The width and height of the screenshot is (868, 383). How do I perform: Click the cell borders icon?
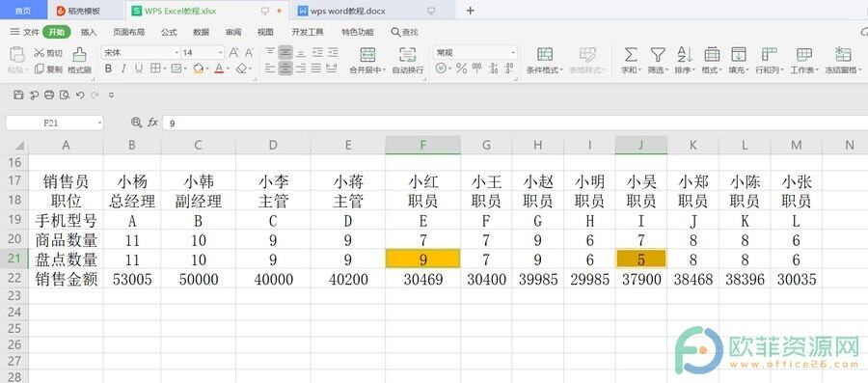point(155,69)
